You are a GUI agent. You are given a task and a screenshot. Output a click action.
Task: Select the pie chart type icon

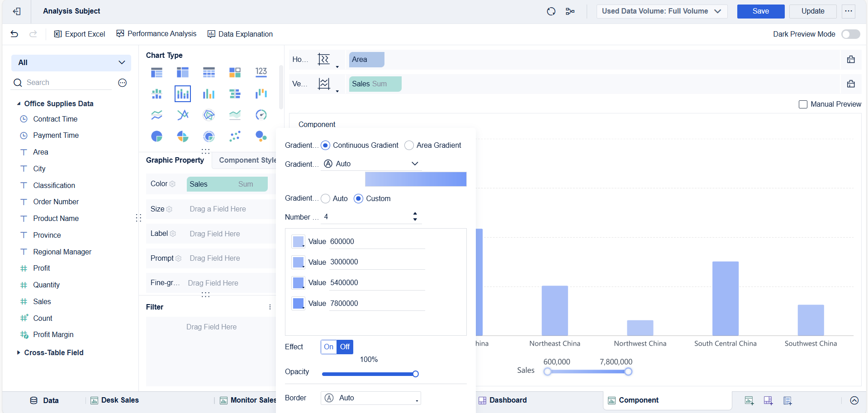[x=157, y=136]
